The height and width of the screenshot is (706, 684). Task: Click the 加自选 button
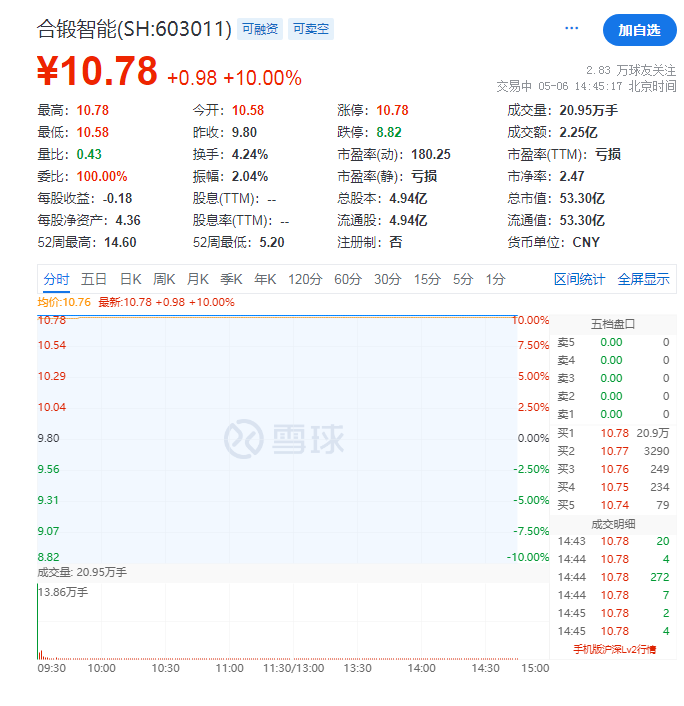639,30
